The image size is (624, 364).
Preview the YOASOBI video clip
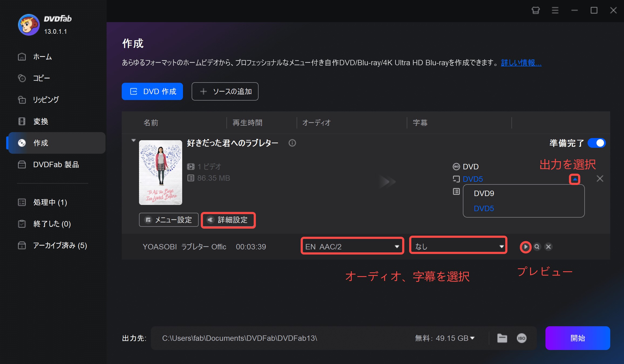[525, 247]
